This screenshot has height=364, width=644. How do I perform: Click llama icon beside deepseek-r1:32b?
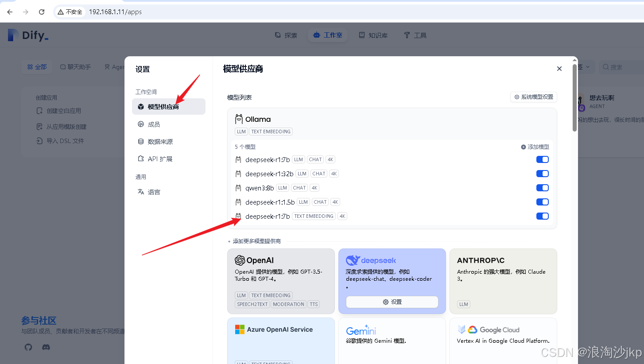tap(238, 174)
